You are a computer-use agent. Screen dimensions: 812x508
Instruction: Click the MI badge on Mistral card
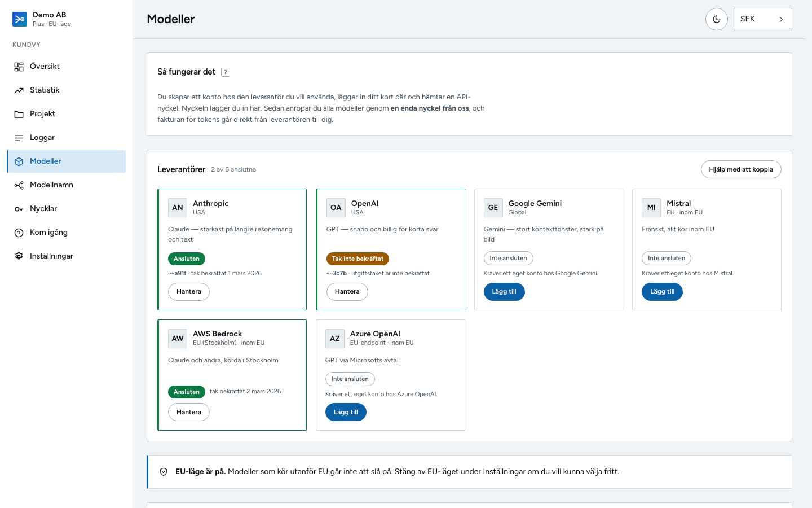[x=651, y=208]
